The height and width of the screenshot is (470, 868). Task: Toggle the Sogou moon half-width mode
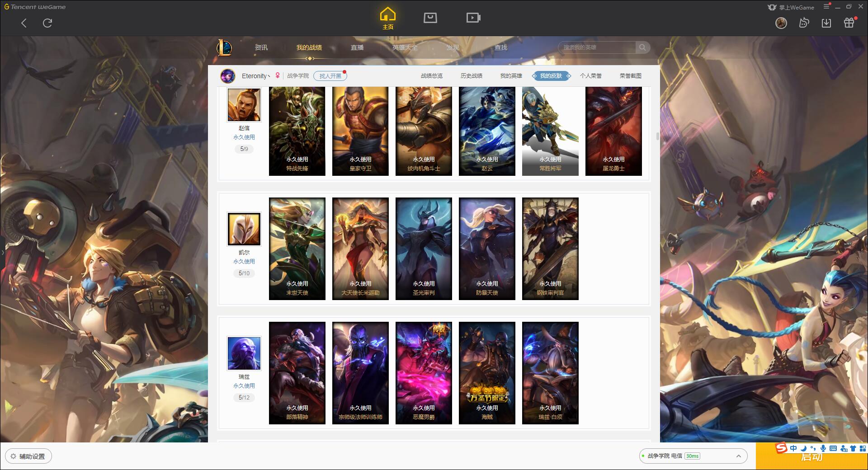[803, 448]
